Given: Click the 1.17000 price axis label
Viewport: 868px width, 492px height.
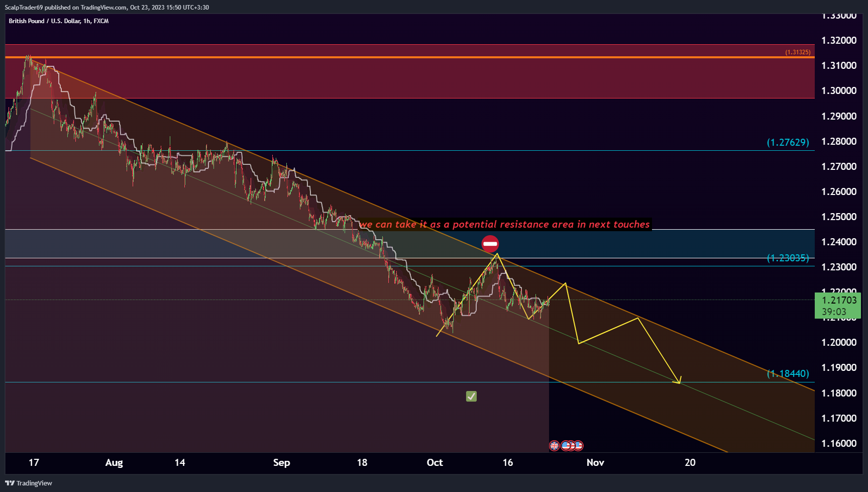Looking at the screenshot, I should point(839,418).
